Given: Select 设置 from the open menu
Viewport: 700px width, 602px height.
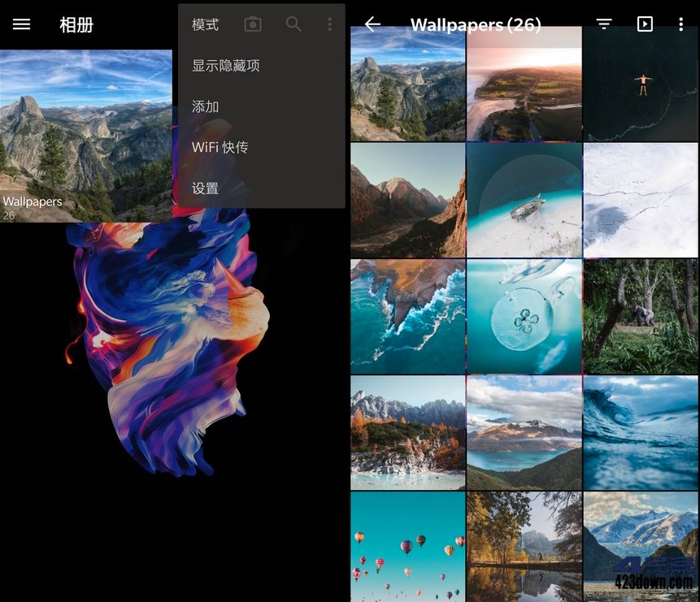Looking at the screenshot, I should click(x=203, y=188).
